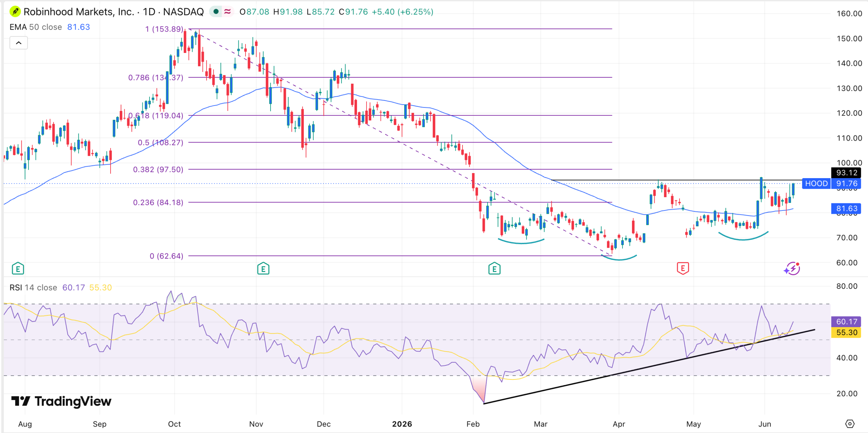The height and width of the screenshot is (433, 868).
Task: Select the Fib 0.236 (84.18) level label
Action: click(158, 203)
